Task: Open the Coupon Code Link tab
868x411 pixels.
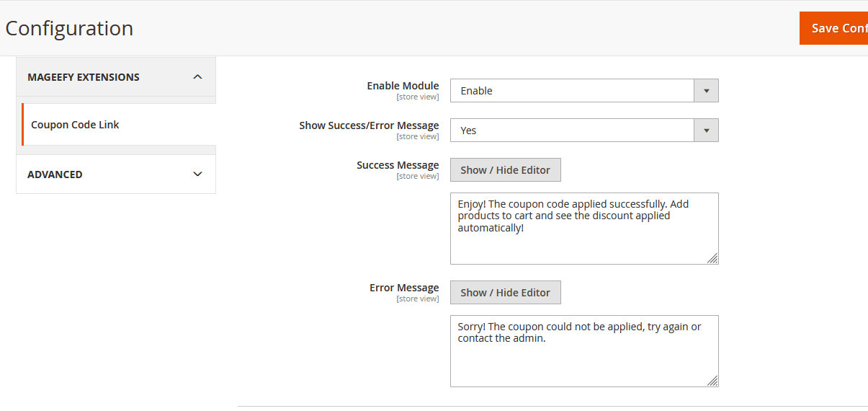Action: [x=75, y=125]
